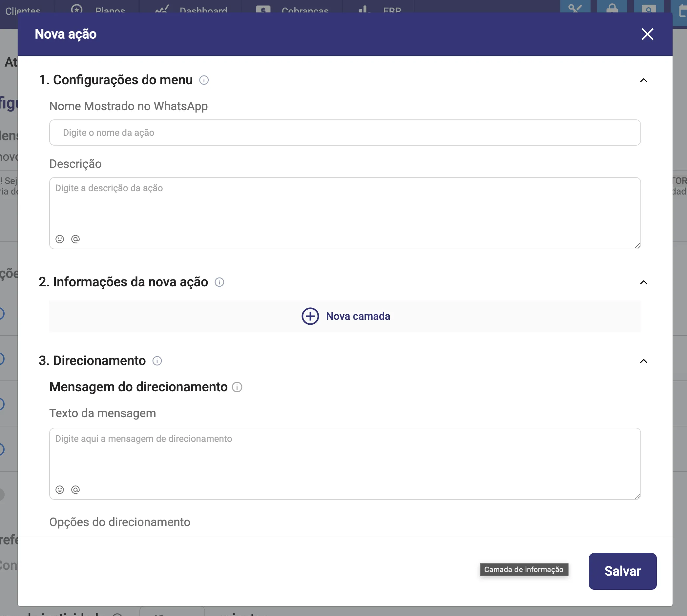687x616 pixels.
Task: Click the Opções do direcionamento label
Action: click(120, 522)
